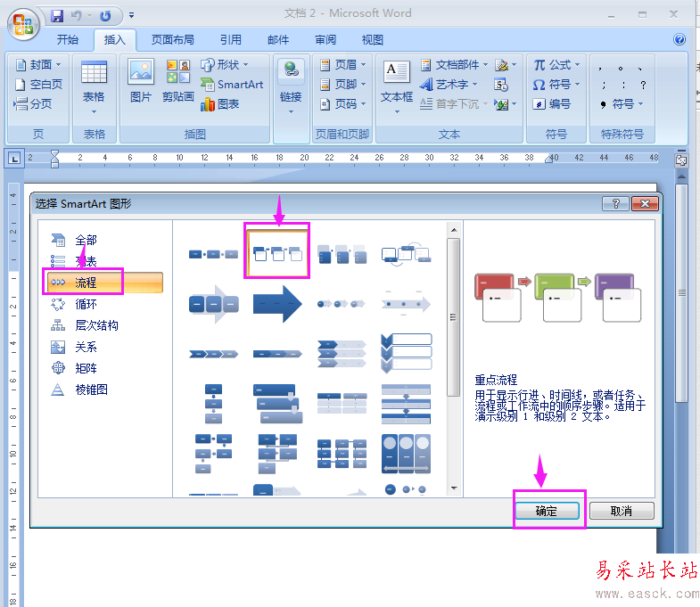
Task: Open Word help via the blue question icon
Action: pos(679,39)
